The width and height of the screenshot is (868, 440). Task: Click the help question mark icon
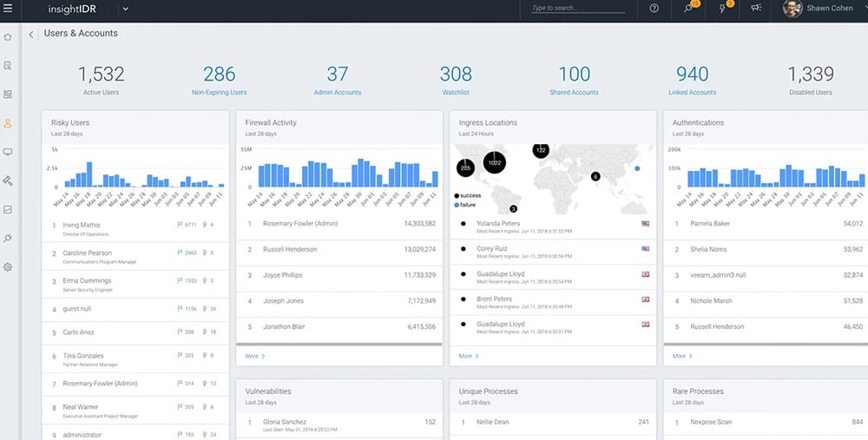pos(654,9)
